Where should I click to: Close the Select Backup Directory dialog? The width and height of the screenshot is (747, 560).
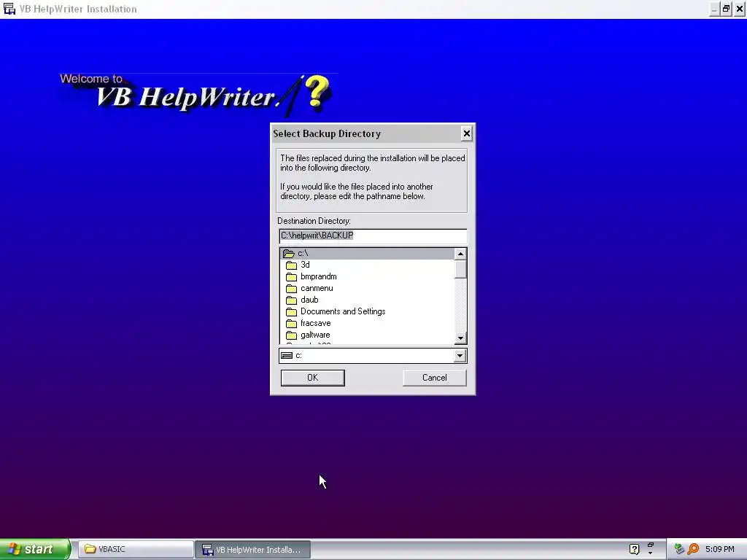click(x=466, y=134)
